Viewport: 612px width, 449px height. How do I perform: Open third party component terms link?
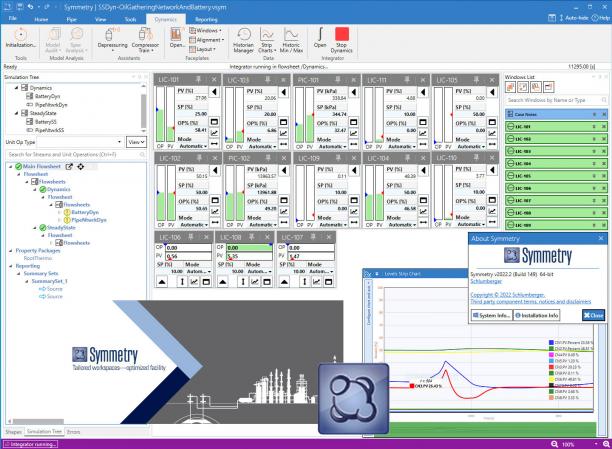point(530,301)
